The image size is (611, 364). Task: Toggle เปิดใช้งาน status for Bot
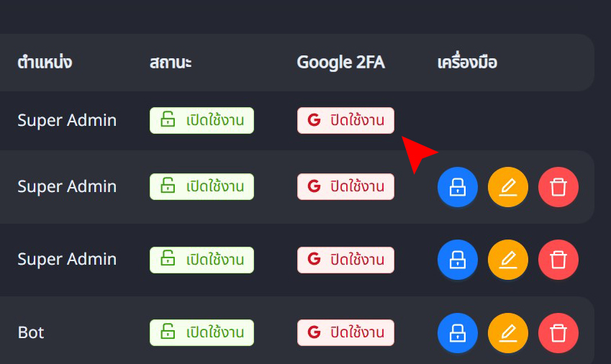pyautogui.click(x=202, y=332)
